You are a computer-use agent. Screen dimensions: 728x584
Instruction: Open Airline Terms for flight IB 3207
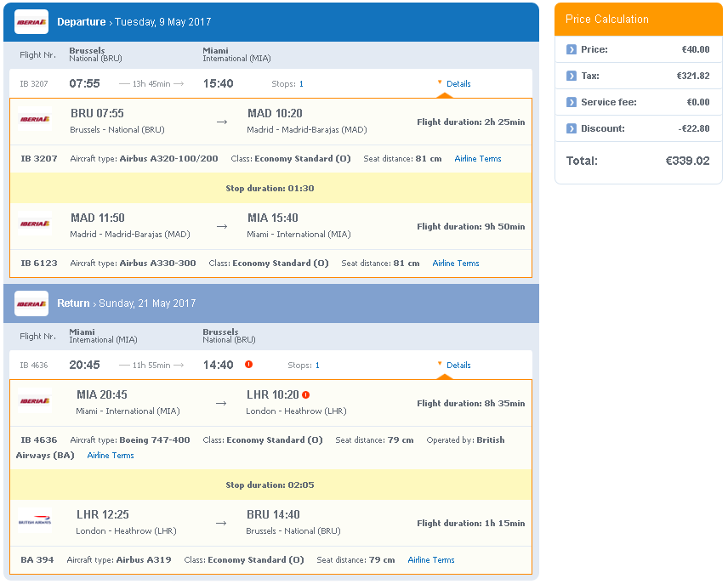tap(478, 159)
